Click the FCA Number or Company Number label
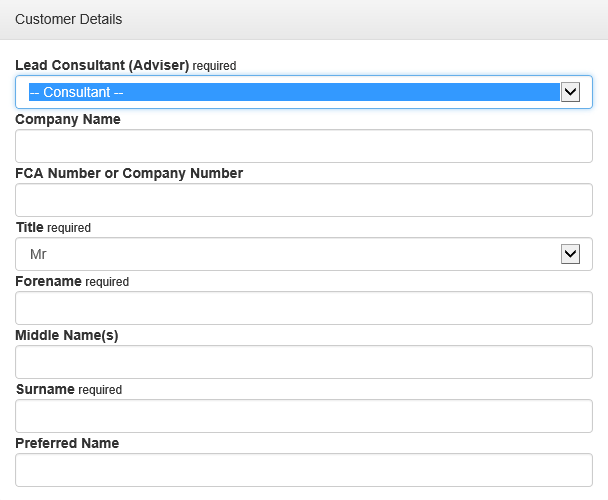Screen dimensions: 608x500 [x=129, y=173]
